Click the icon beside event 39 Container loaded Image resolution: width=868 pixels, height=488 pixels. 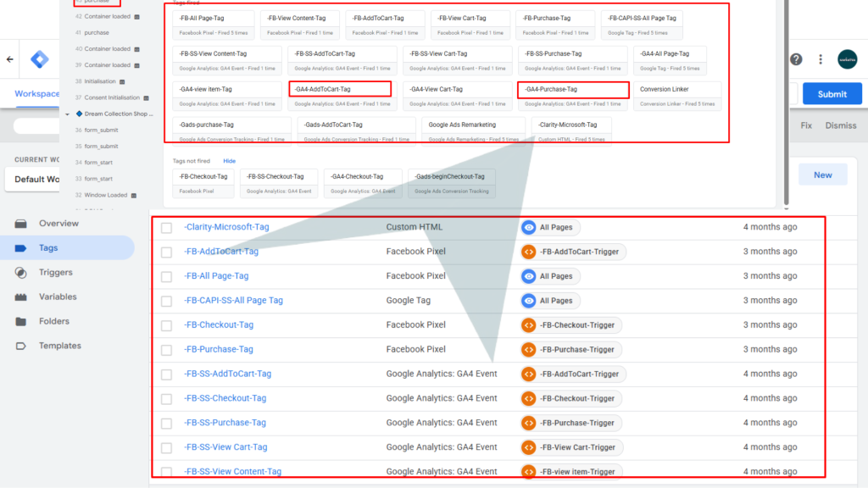136,65
